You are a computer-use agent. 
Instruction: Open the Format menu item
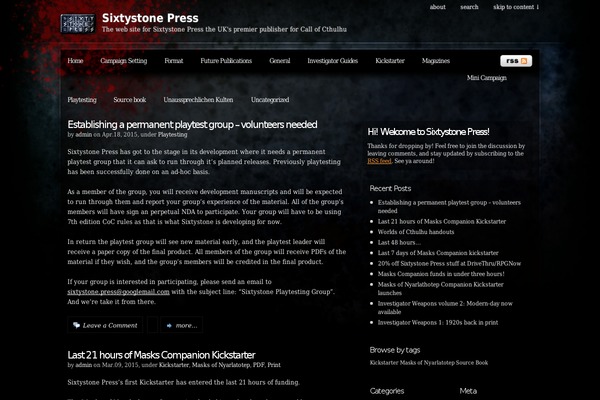pyautogui.click(x=174, y=61)
